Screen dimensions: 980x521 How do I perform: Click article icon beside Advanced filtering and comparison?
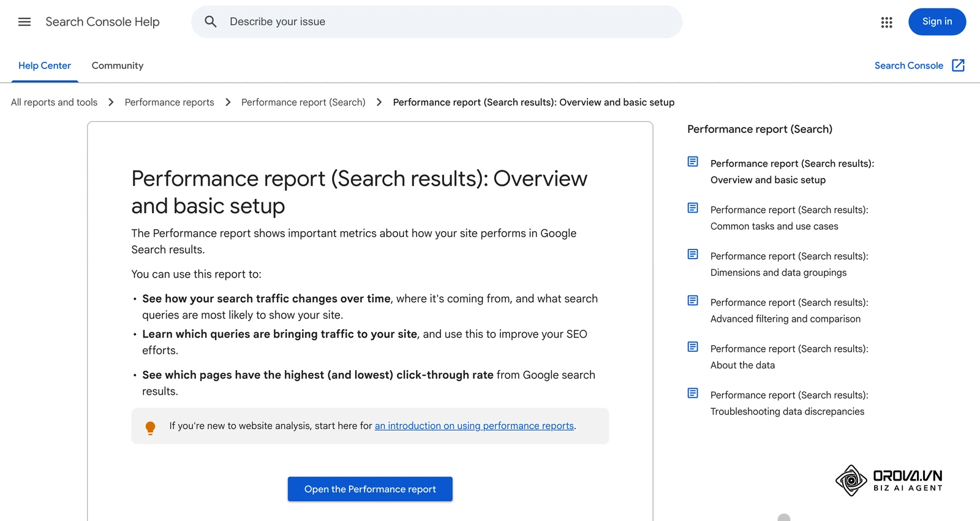(693, 300)
